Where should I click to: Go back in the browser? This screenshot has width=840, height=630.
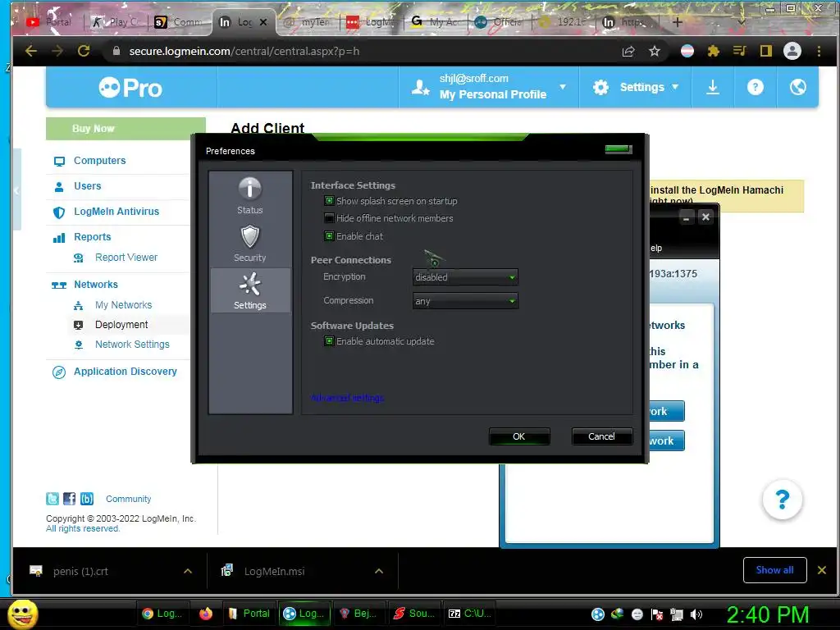pos(31,51)
